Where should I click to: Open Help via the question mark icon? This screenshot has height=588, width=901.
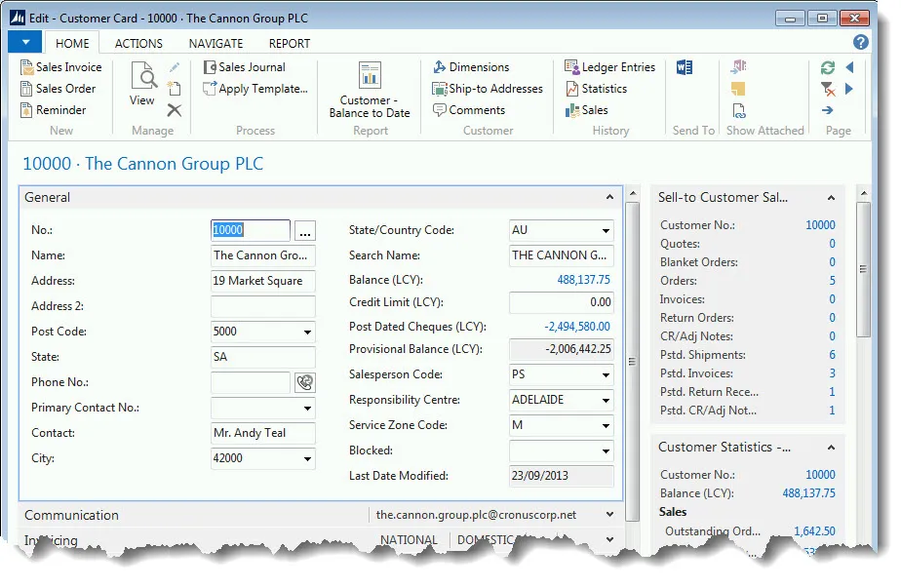tap(860, 42)
